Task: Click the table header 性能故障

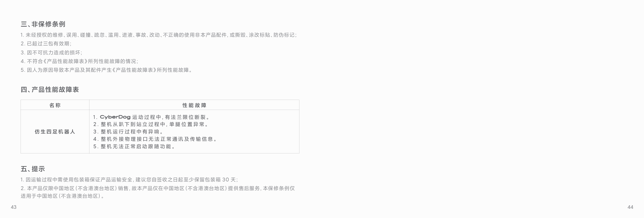Action: click(194, 105)
